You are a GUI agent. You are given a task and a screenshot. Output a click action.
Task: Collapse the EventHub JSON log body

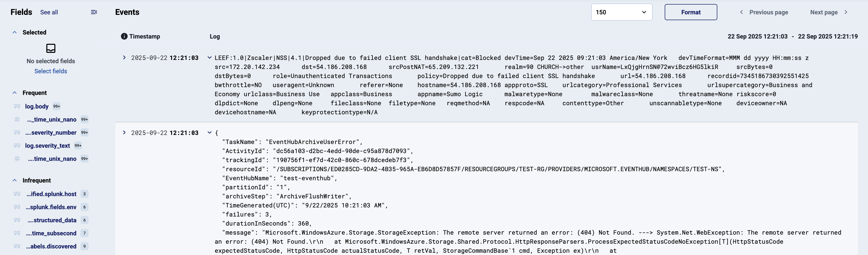[x=210, y=133]
